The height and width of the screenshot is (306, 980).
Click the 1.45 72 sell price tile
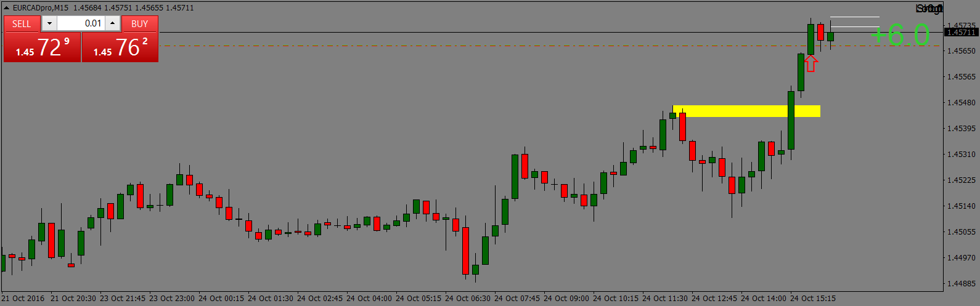point(43,47)
